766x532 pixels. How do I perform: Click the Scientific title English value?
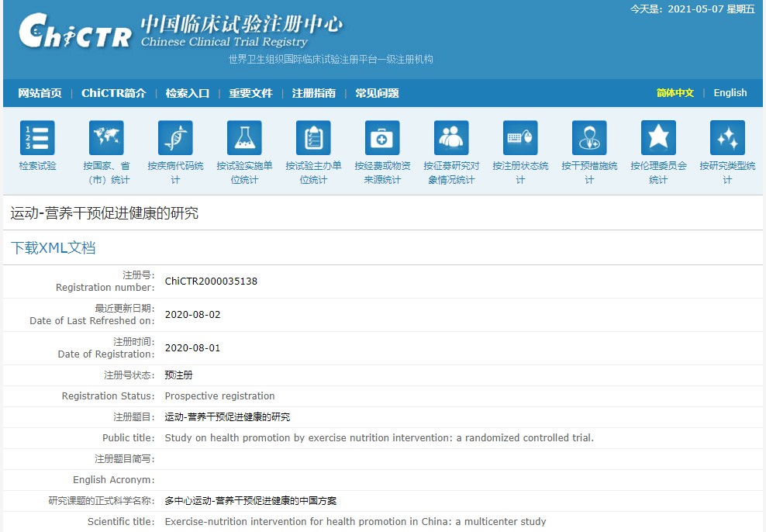click(355, 522)
